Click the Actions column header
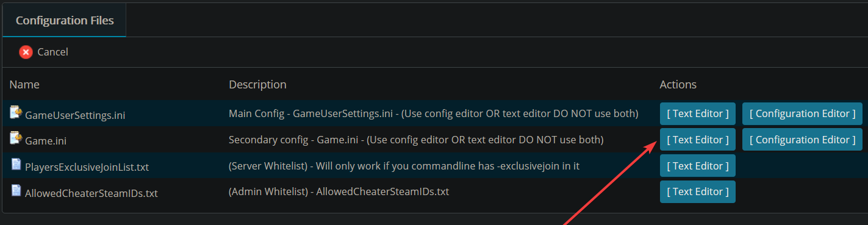Viewport: 868px width, 225px height. click(678, 84)
